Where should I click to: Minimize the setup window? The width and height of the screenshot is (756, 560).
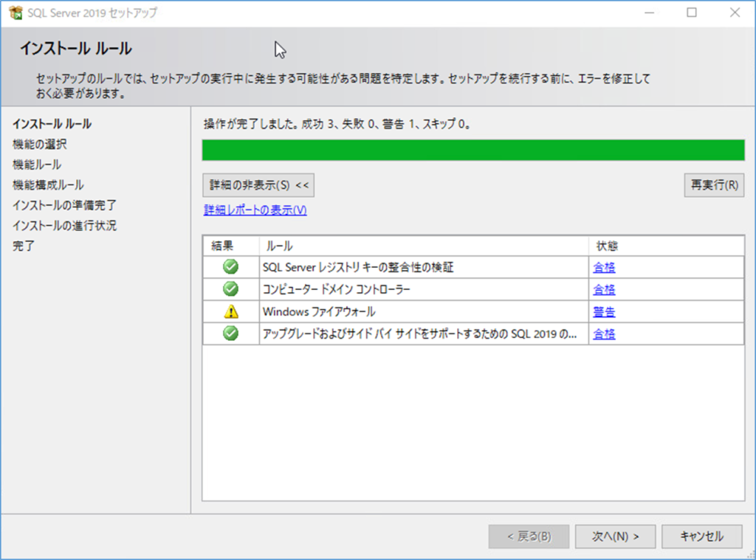[x=650, y=13]
